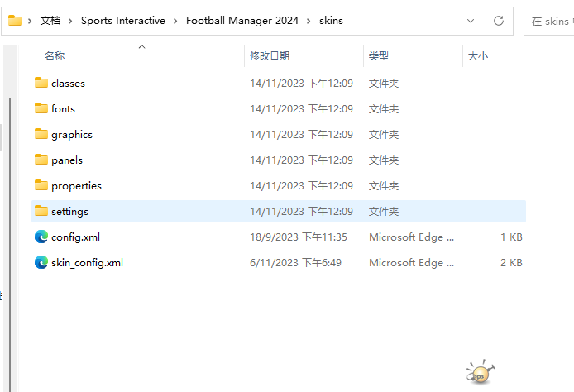Open the address bar history dropdown
The image size is (574, 392).
pos(471,21)
